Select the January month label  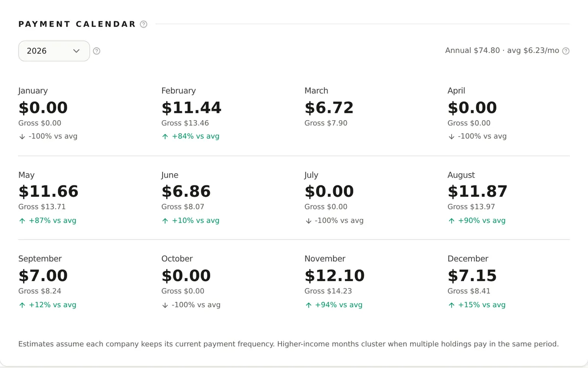(33, 91)
